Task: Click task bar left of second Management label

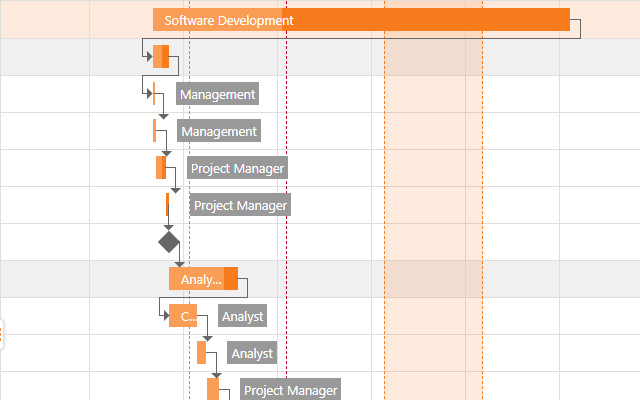Action: 155,131
